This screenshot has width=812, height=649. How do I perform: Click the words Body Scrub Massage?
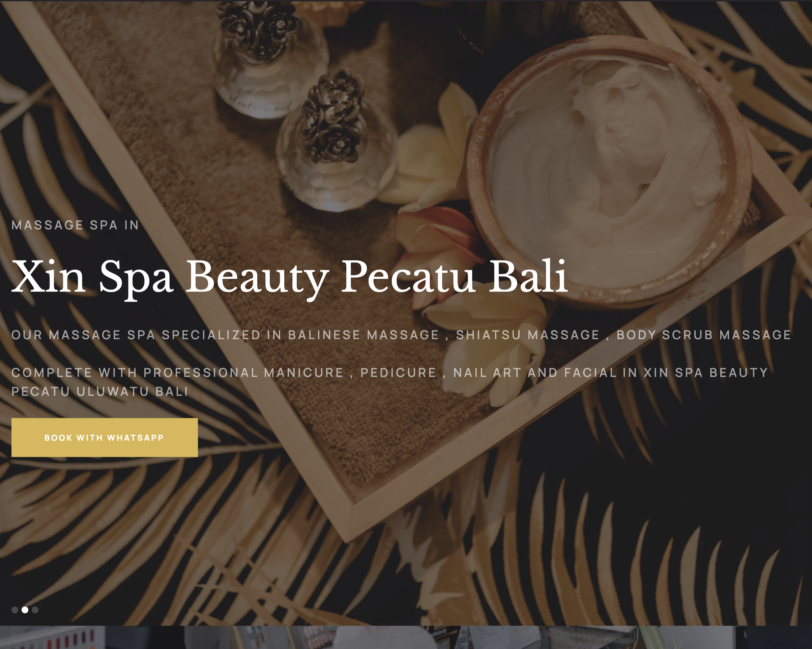click(704, 335)
